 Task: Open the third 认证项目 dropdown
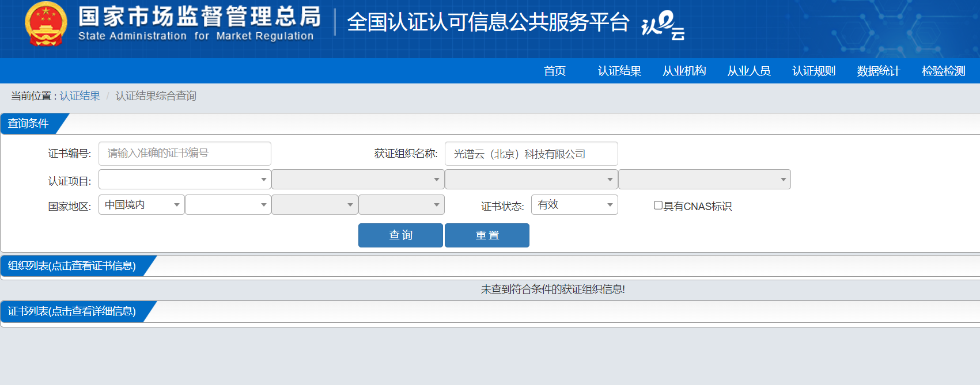531,180
